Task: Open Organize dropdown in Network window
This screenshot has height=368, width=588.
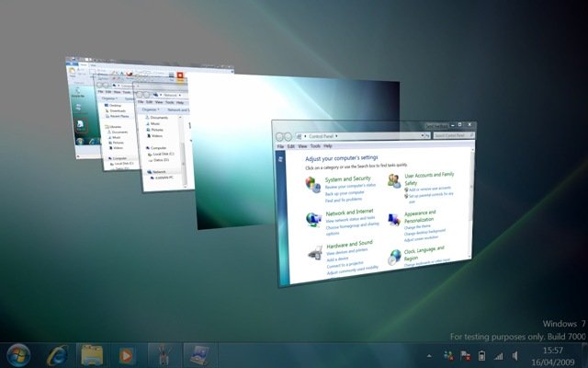Action: point(151,109)
